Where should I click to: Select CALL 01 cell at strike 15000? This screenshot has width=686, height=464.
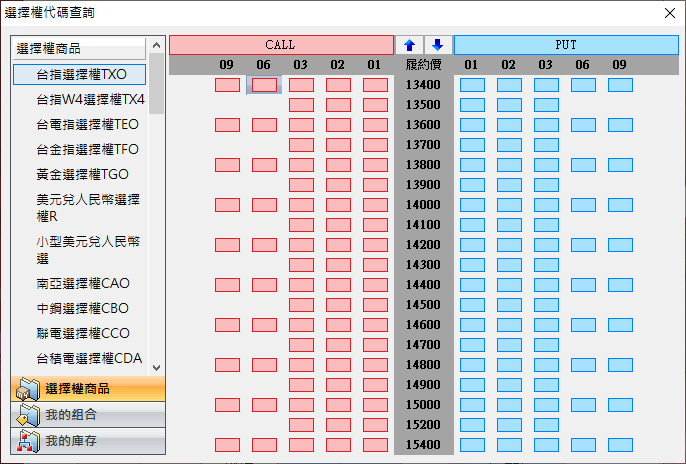coord(375,405)
